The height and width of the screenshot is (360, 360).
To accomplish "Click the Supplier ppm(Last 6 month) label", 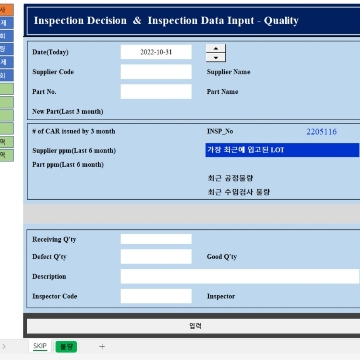I will pyautogui.click(x=74, y=151).
